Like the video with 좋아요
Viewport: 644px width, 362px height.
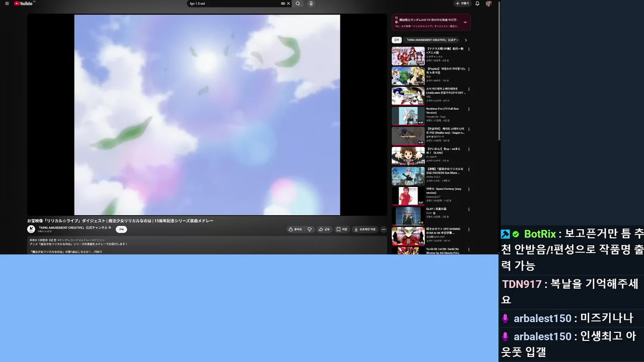(295, 229)
